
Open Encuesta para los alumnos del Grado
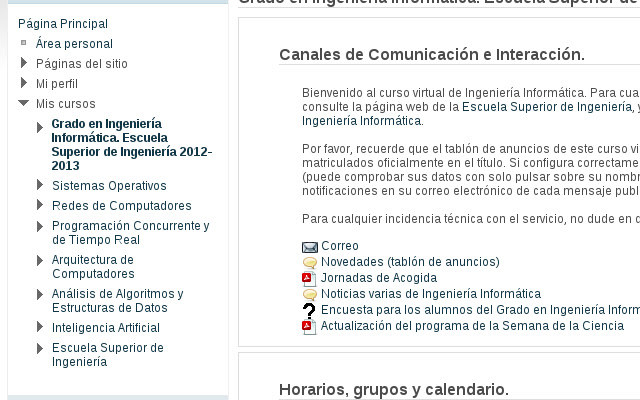[x=480, y=310]
